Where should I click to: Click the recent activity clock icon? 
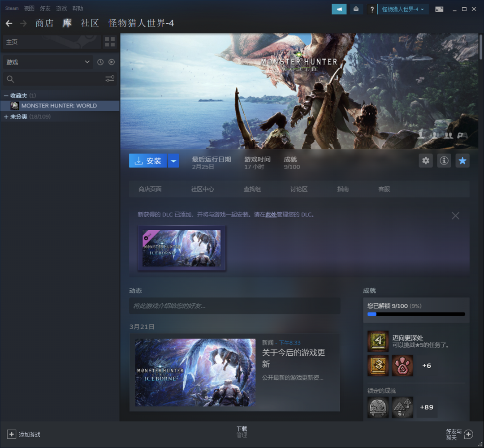coord(100,62)
